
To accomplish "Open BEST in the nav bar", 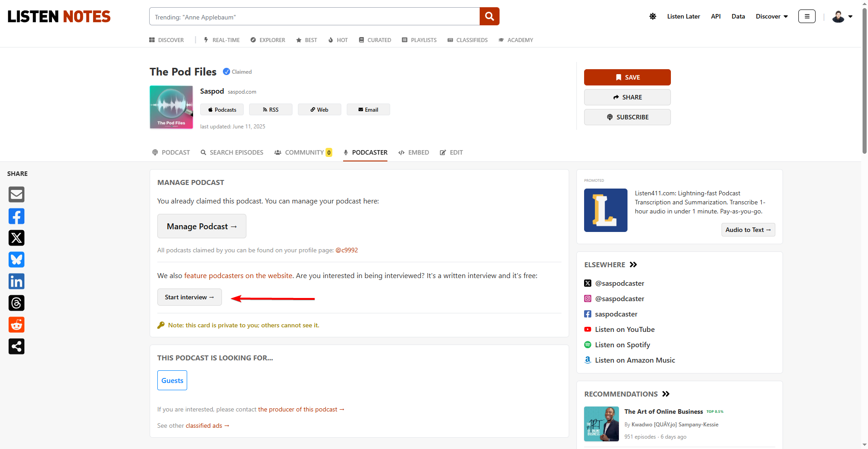I will point(307,40).
